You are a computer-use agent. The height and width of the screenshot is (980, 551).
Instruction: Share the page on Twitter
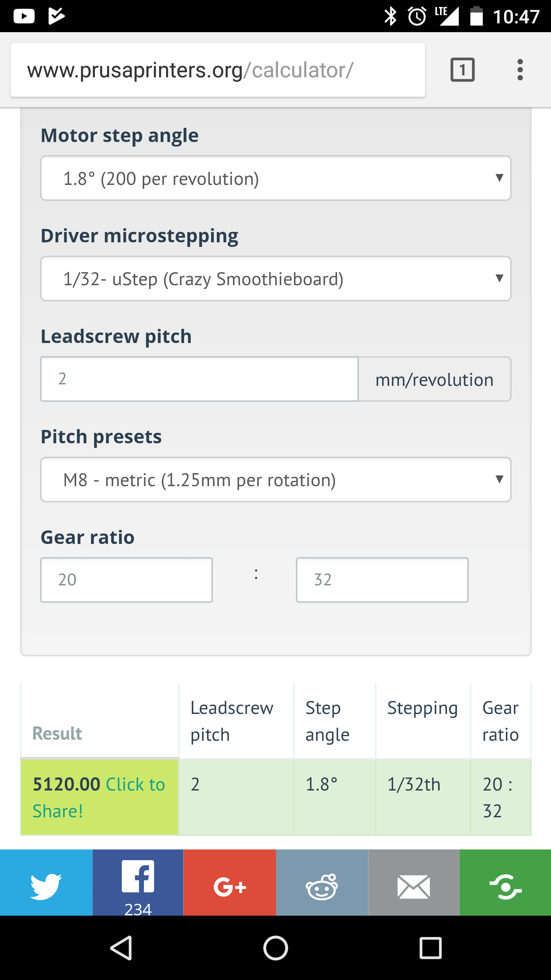coord(46,882)
